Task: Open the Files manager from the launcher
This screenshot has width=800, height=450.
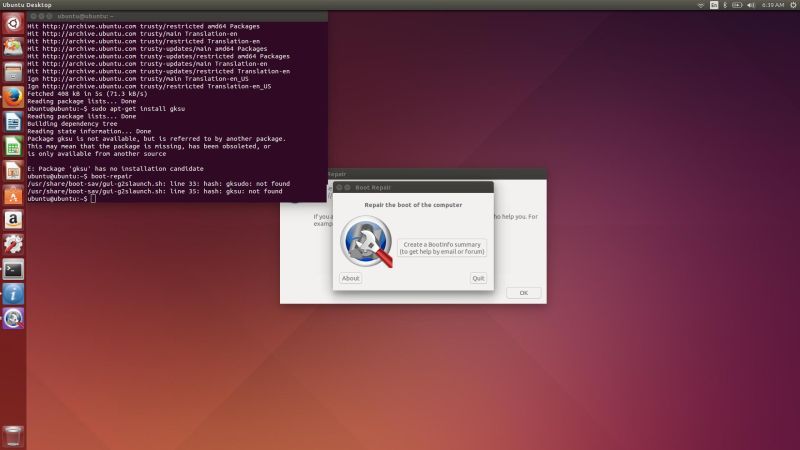Action: click(x=13, y=72)
